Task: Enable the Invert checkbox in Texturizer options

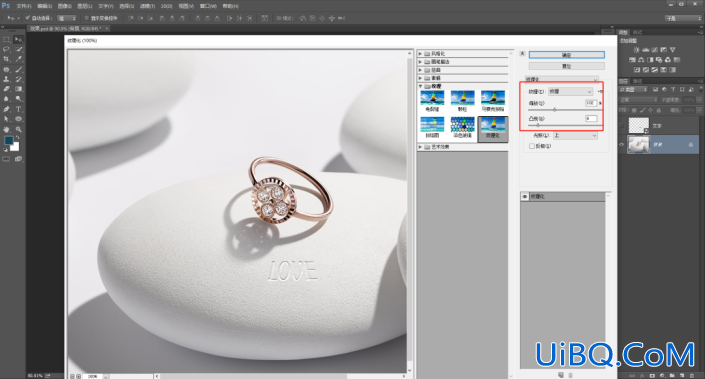Action: (x=532, y=146)
